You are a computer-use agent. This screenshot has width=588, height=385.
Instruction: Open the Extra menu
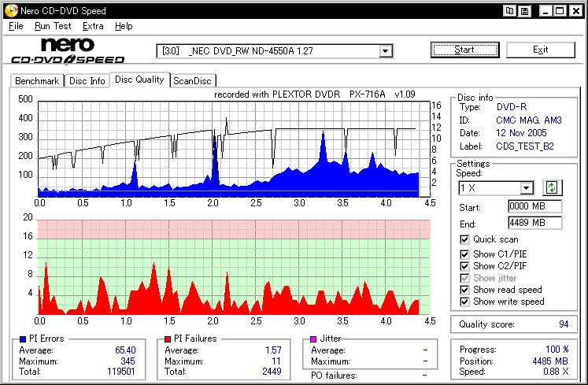(93, 26)
